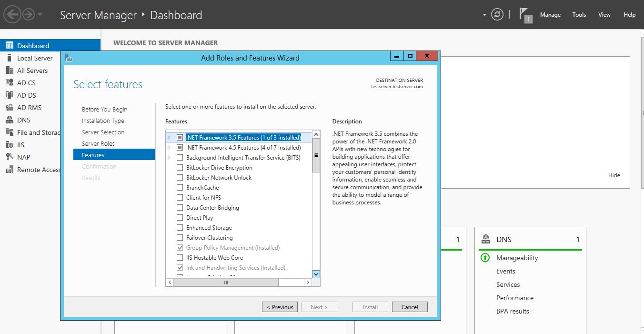Expand the .NET Framework 4.5 Features node
This screenshot has height=334, width=644.
[169, 148]
